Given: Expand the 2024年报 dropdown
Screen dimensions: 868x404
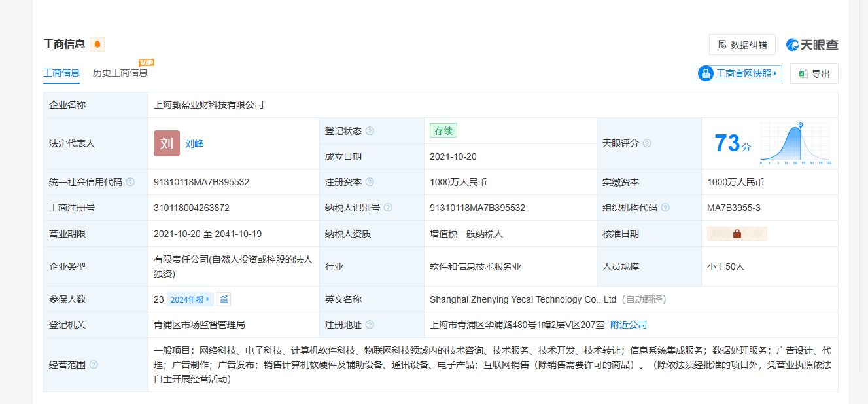Looking at the screenshot, I should pos(190,299).
